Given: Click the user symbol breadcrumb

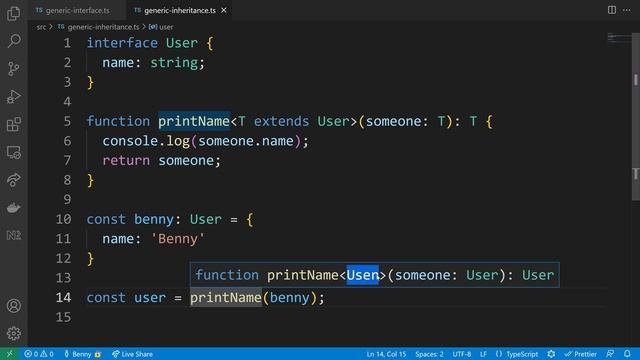Looking at the screenshot, I should click(x=166, y=27).
